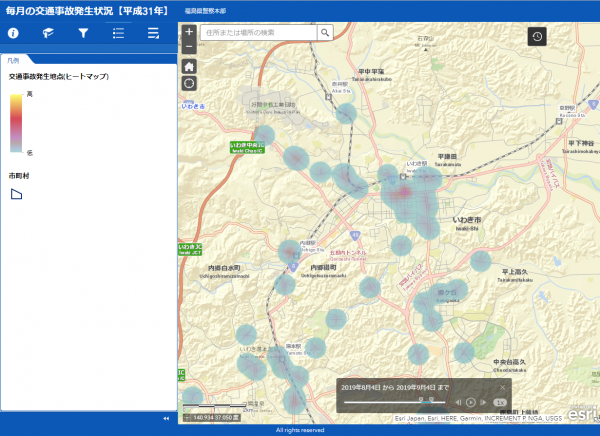600x436 pixels.
Task: Zoom out on the map
Action: [x=189, y=46]
